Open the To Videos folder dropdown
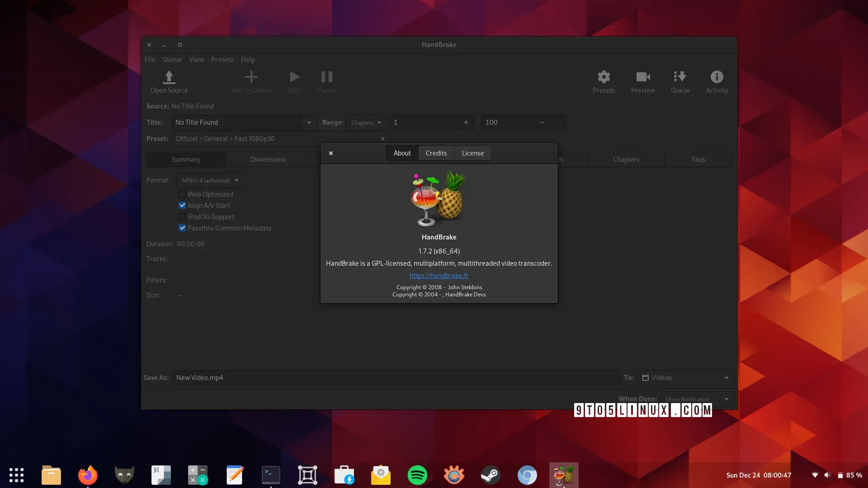 pyautogui.click(x=686, y=378)
